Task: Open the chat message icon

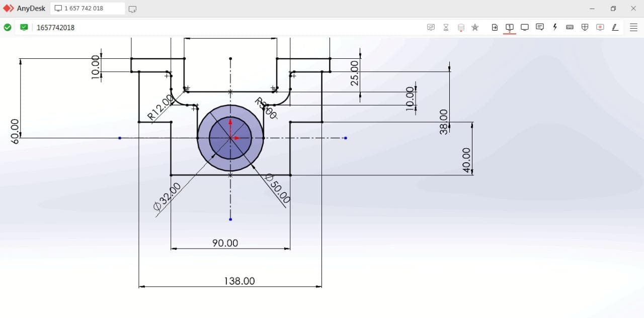Action: click(x=540, y=27)
